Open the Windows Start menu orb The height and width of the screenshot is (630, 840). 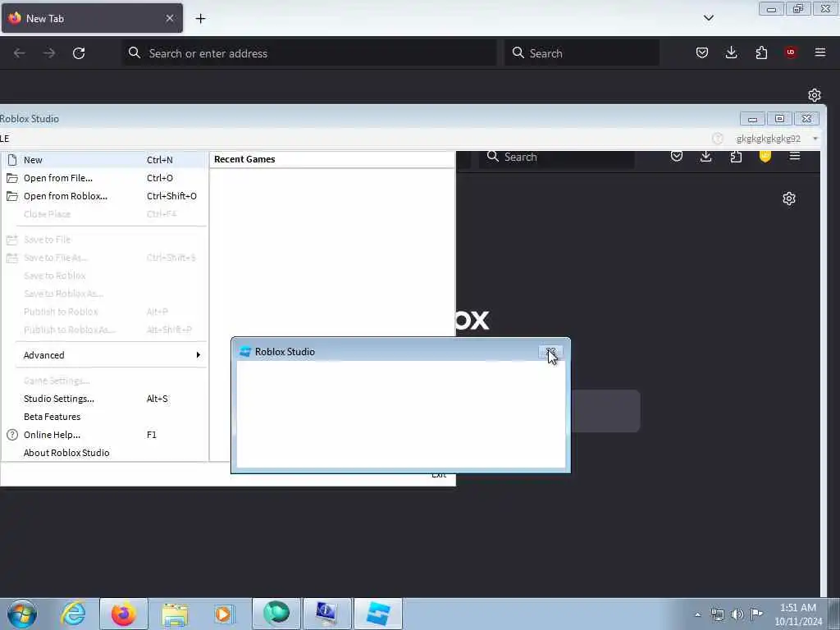click(x=22, y=614)
